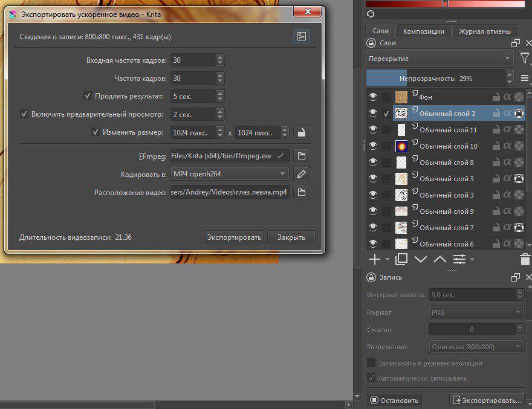This screenshot has height=409, width=532.
Task: Toggle 'Включить предварительный просмотр' checkbox
Action: pyautogui.click(x=24, y=114)
